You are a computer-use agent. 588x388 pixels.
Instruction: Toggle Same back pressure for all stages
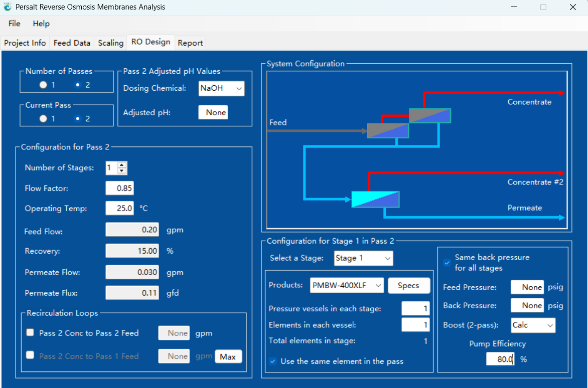447,263
